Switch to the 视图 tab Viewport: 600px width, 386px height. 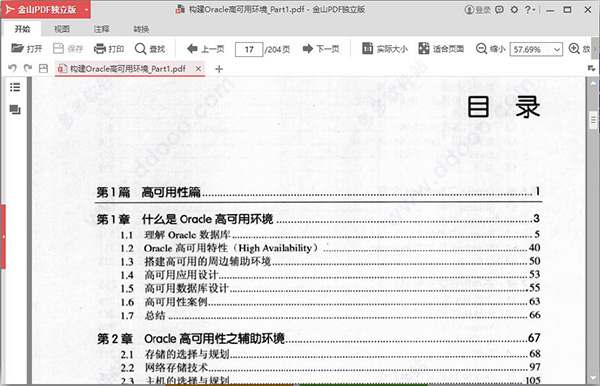pyautogui.click(x=62, y=29)
